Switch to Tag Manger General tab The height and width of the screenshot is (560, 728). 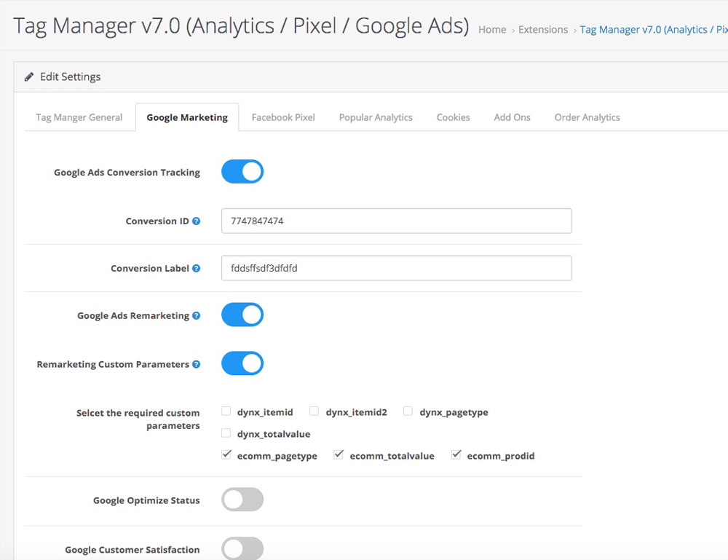[79, 117]
